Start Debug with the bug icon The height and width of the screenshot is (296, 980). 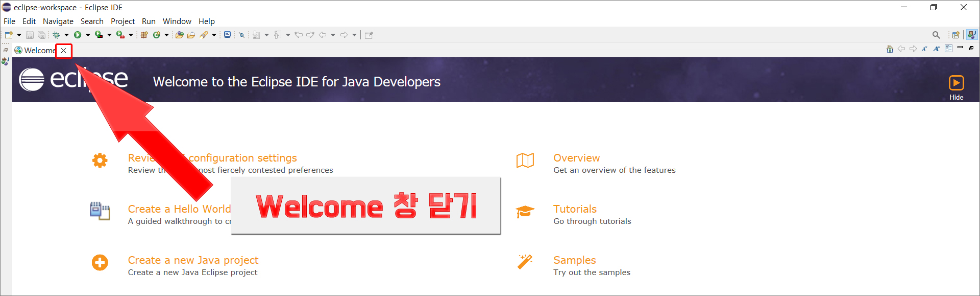(56, 35)
